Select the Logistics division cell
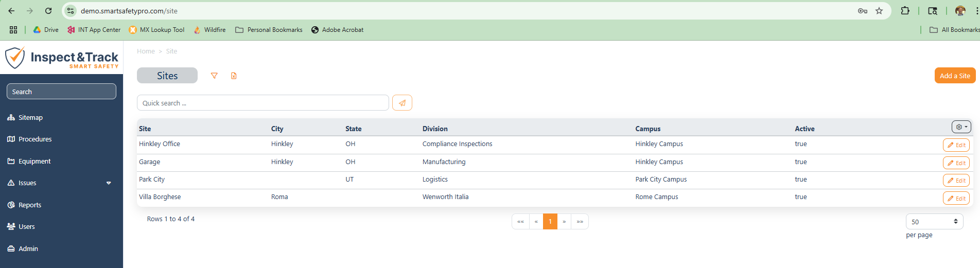The width and height of the screenshot is (980, 268). (435, 180)
